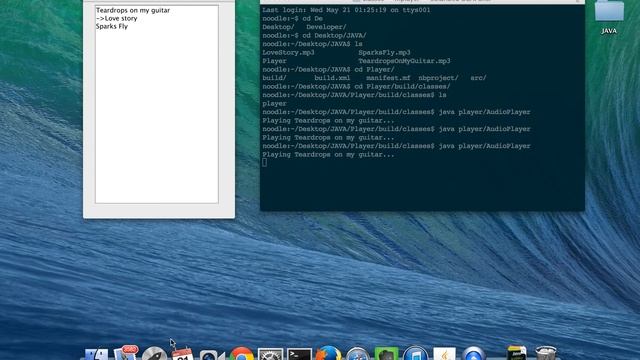Image resolution: width=640 pixels, height=360 pixels.
Task: Click 'manifest.mf' in Terminal listing
Action: coord(388,78)
